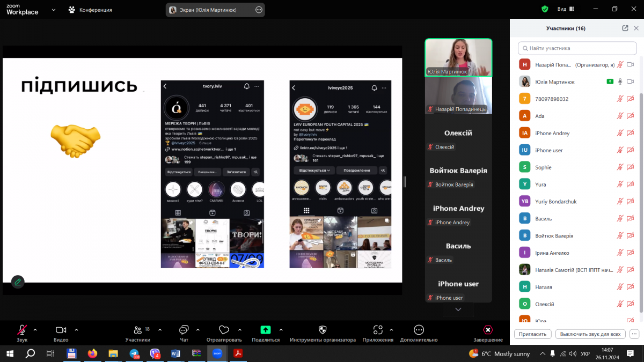Open the screen share options ellipsis menu

(259, 10)
